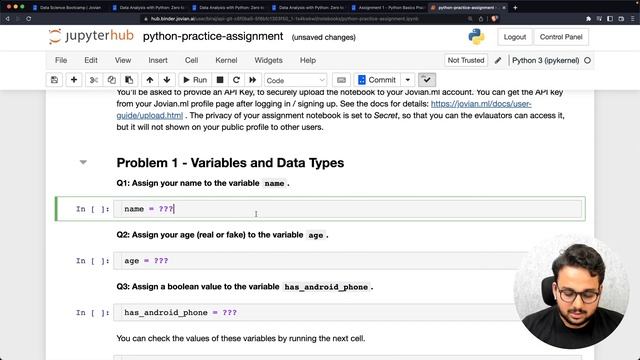The height and width of the screenshot is (360, 640).
Task: Click the check values instruction text
Action: (x=240, y=338)
